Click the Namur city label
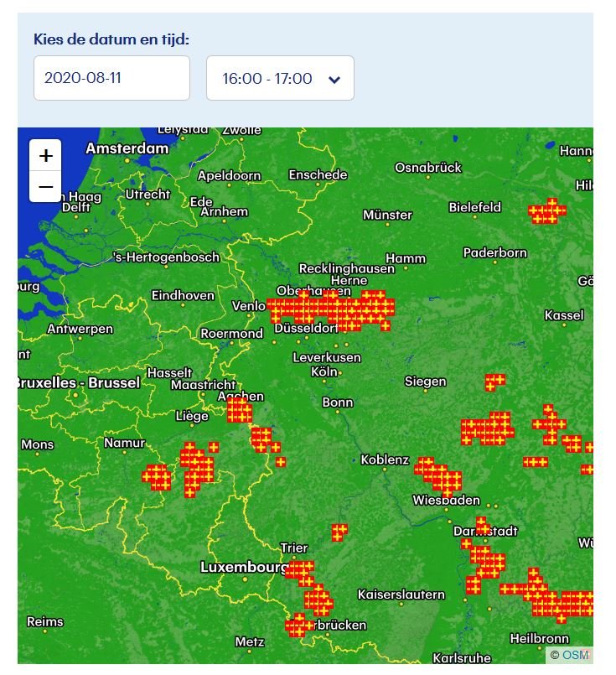The width and height of the screenshot is (616, 675). 125,443
